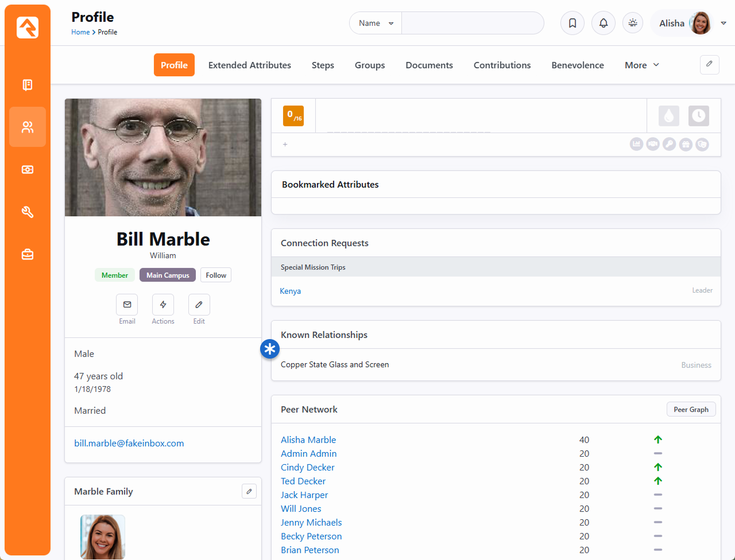Screen dimensions: 735x560
Task: Click the orange 0/16 steps progress badge
Action: tap(293, 116)
